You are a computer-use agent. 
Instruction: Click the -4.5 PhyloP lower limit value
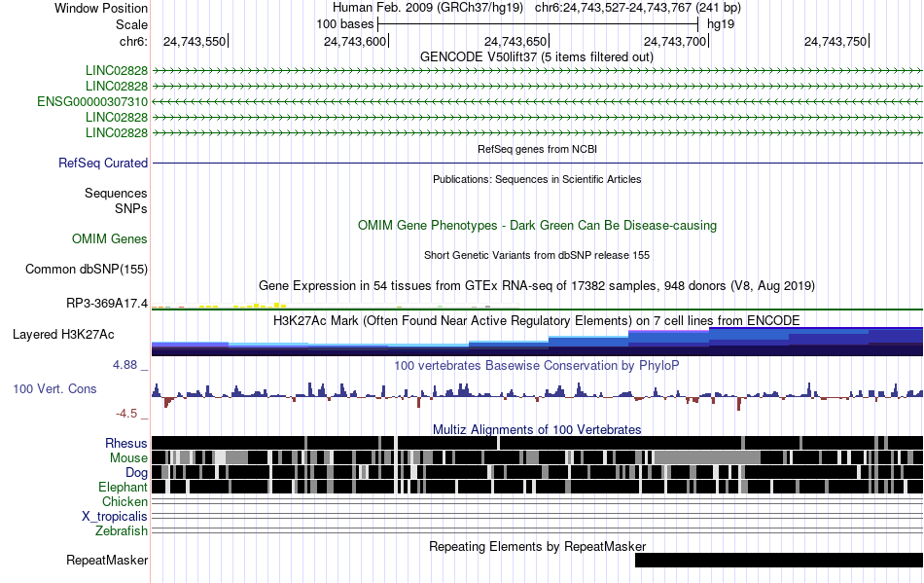click(126, 414)
